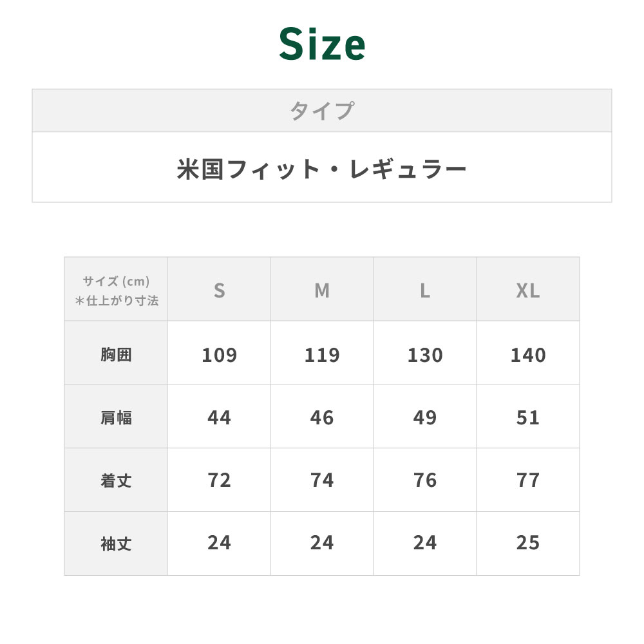Click the shoulder width 44 cell
Viewport: 644px width, 644px height.
(219, 417)
